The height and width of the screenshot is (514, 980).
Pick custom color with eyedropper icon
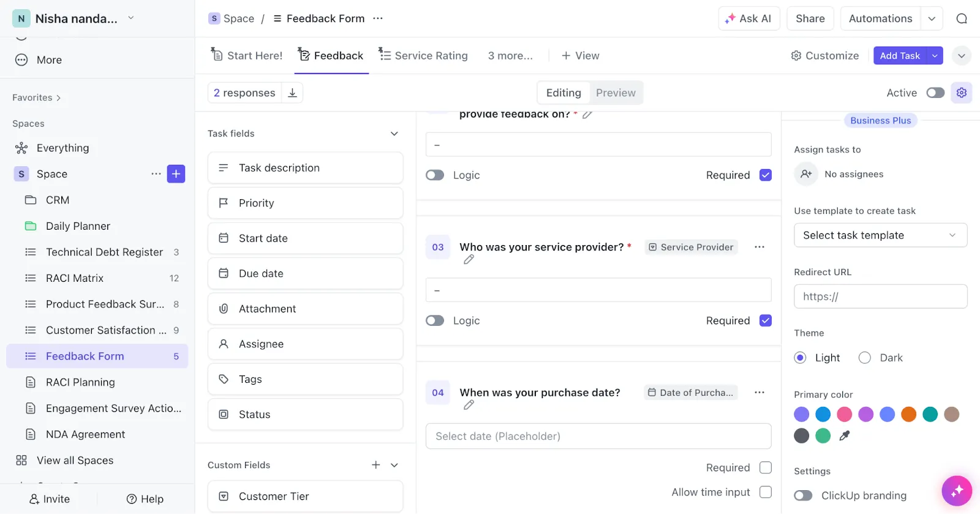coord(845,436)
